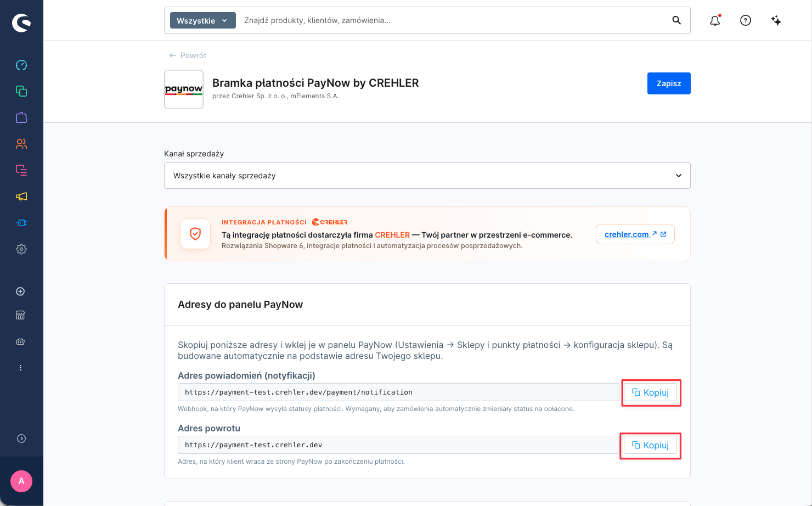Open the Extensions plug icon
The width and height of the screenshot is (812, 506).
click(x=21, y=223)
